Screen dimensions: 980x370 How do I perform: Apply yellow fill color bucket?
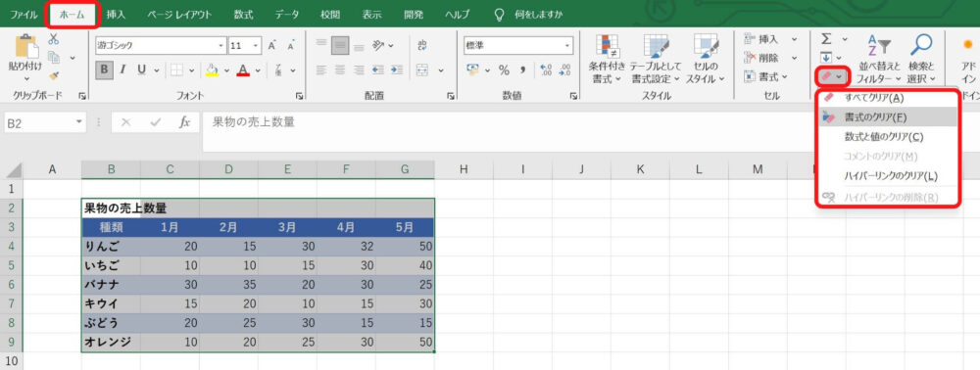pyautogui.click(x=213, y=69)
